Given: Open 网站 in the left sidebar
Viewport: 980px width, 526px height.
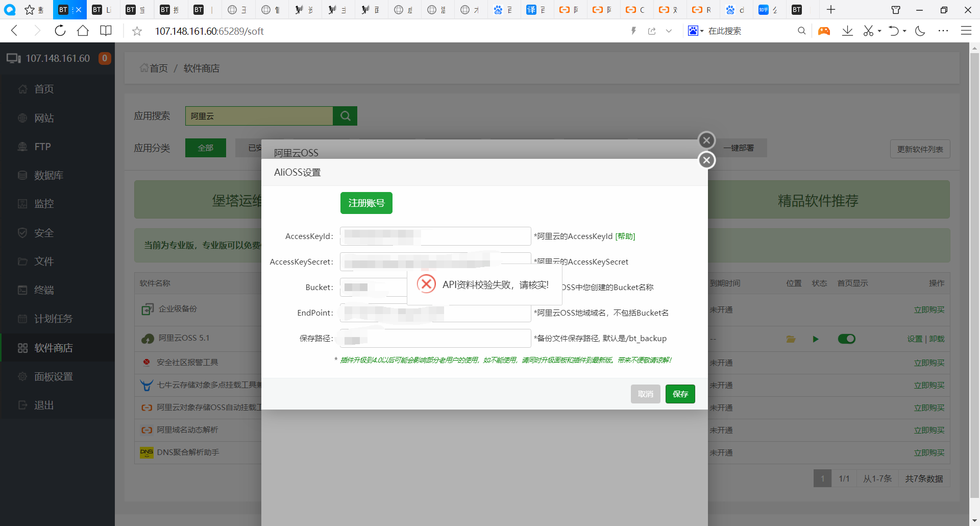Looking at the screenshot, I should point(44,118).
